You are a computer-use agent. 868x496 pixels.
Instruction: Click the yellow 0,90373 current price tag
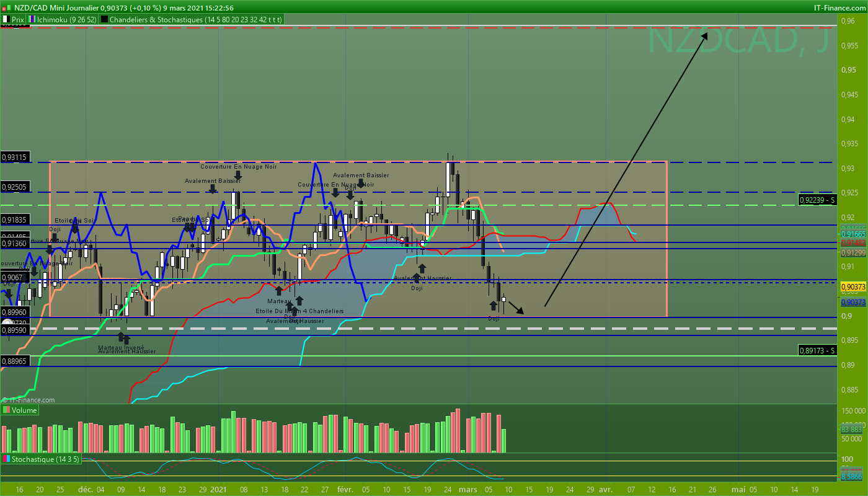(852, 286)
